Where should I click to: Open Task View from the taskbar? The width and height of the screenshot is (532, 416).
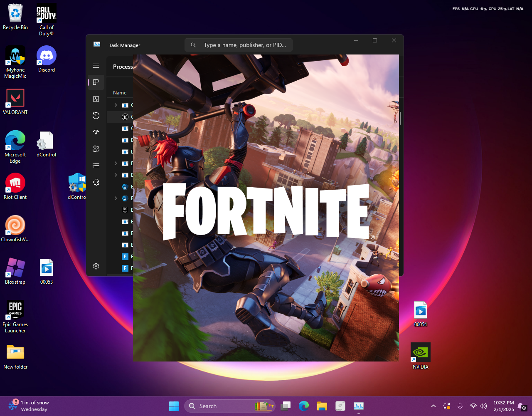[286, 406]
